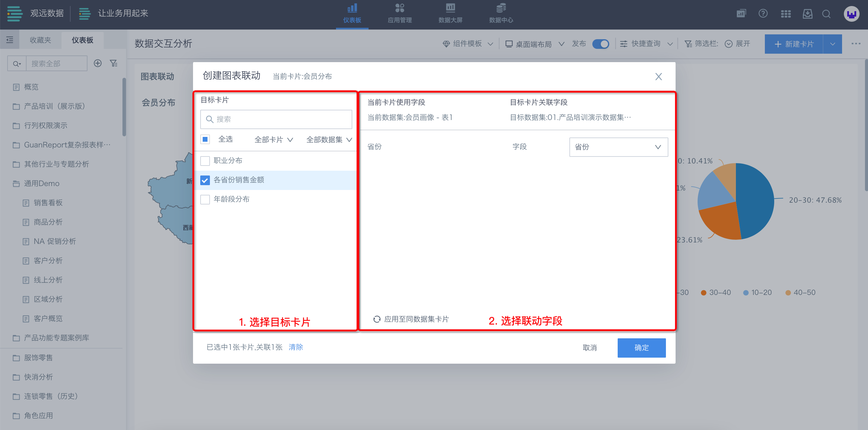Viewport: 868px width, 430px height.
Task: Collapse the sidebar with menu-fold icon
Action: [x=10, y=40]
